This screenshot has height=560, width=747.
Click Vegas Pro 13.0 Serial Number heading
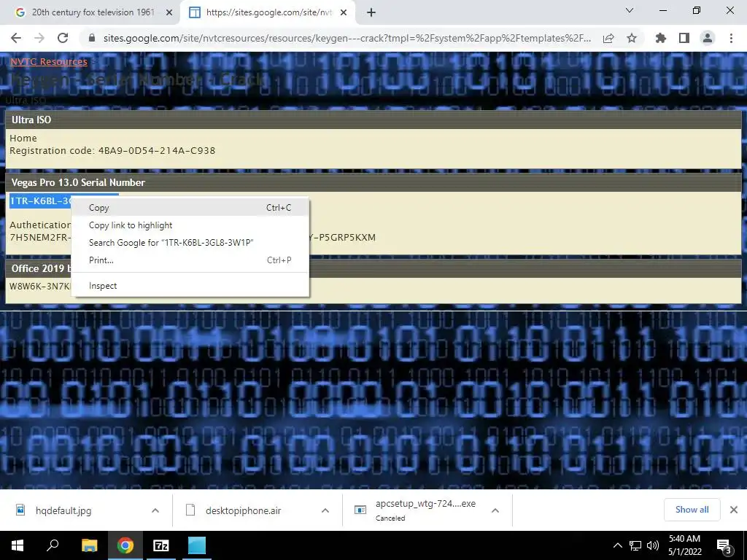[78, 182]
